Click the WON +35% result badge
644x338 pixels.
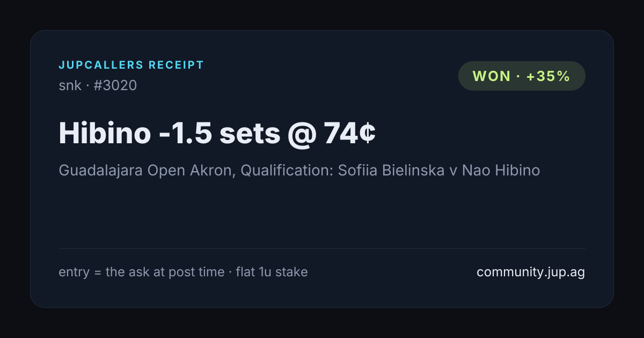pos(522,76)
